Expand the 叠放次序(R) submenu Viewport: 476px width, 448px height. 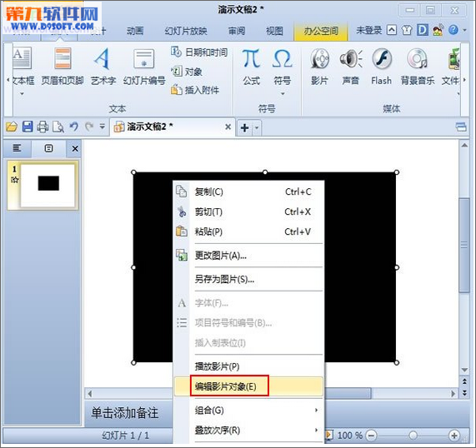pyautogui.click(x=316, y=430)
